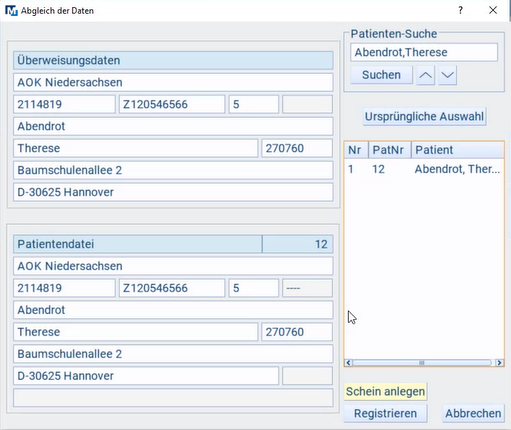The height and width of the screenshot is (430, 511).
Task: Click the empty bottom field in Patientendatei
Action: pyautogui.click(x=173, y=398)
